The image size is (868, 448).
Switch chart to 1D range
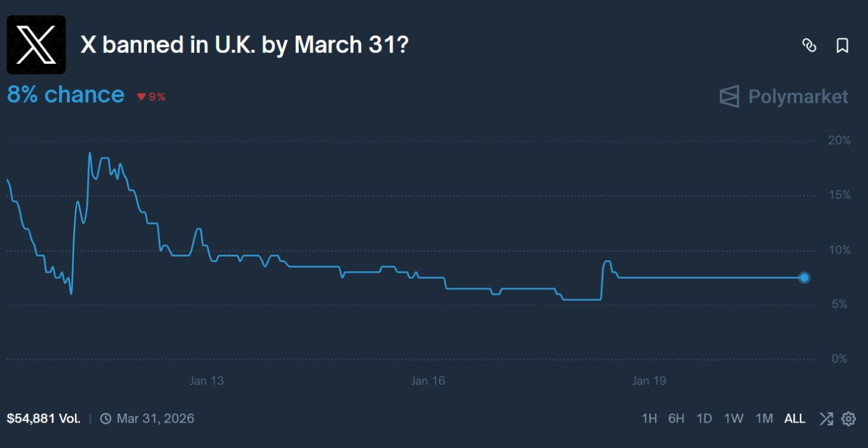tap(704, 419)
